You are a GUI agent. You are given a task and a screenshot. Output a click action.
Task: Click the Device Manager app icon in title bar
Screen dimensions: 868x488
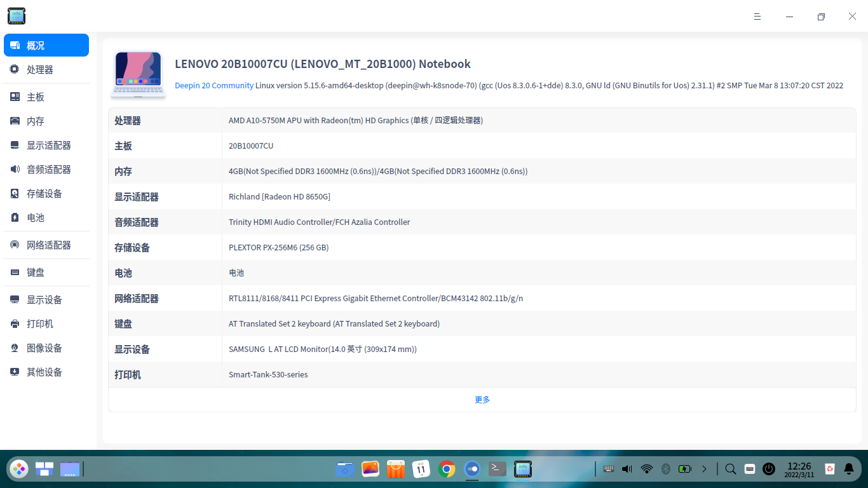point(17,17)
